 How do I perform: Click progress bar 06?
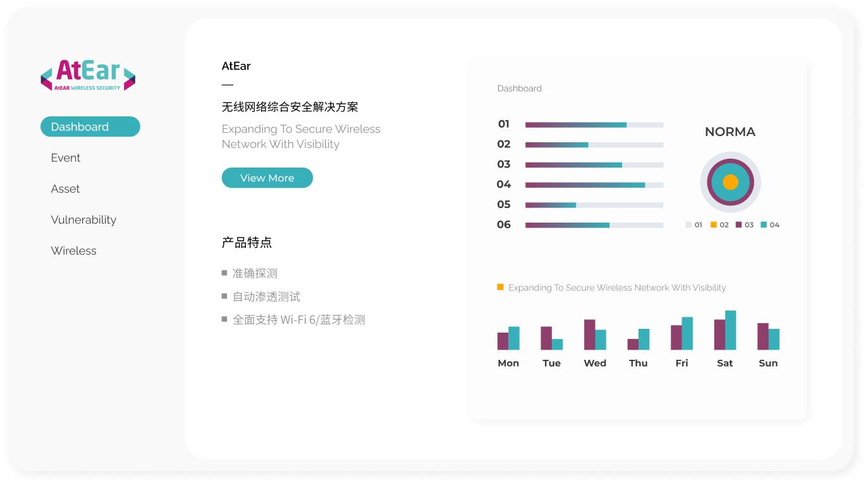[594, 225]
